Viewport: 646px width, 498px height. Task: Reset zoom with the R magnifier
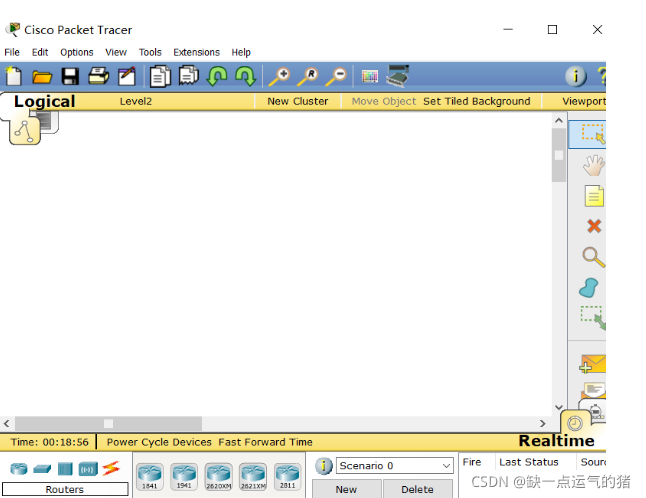click(x=308, y=77)
